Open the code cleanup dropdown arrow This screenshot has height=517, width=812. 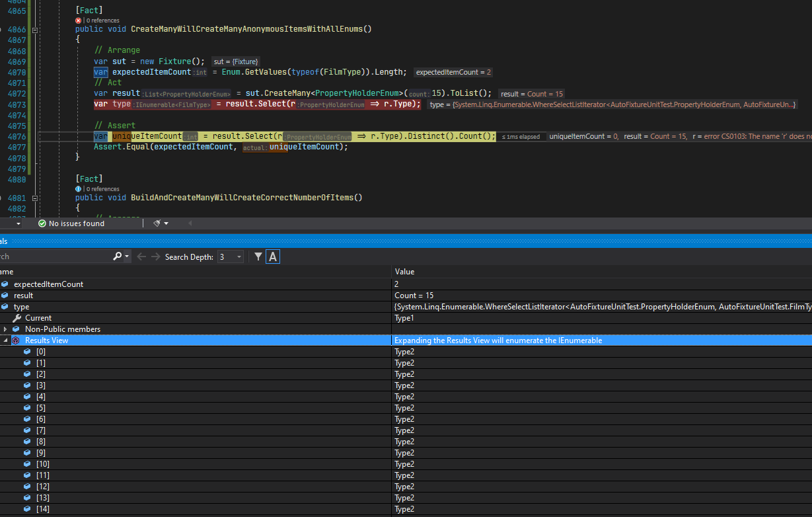point(165,223)
